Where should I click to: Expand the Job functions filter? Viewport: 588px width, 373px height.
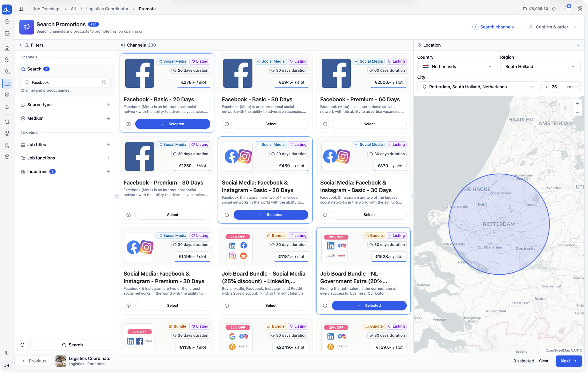pyautogui.click(x=108, y=158)
